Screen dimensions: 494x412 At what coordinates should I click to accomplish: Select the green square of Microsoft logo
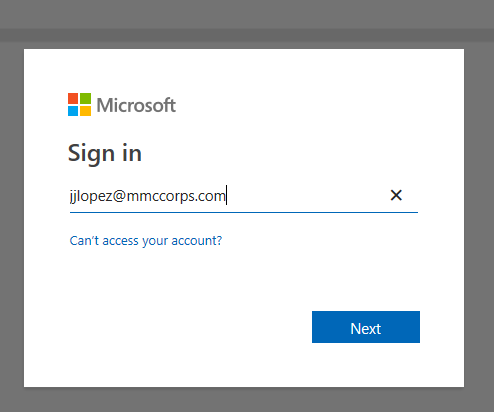(85, 98)
